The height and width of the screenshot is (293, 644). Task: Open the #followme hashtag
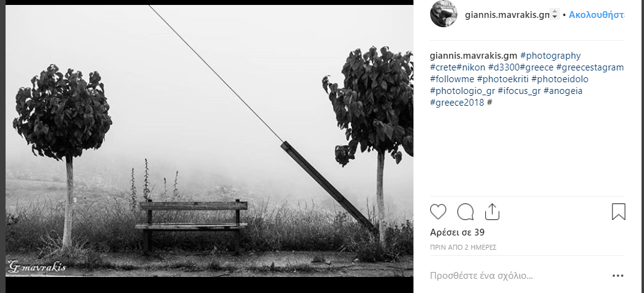452,79
